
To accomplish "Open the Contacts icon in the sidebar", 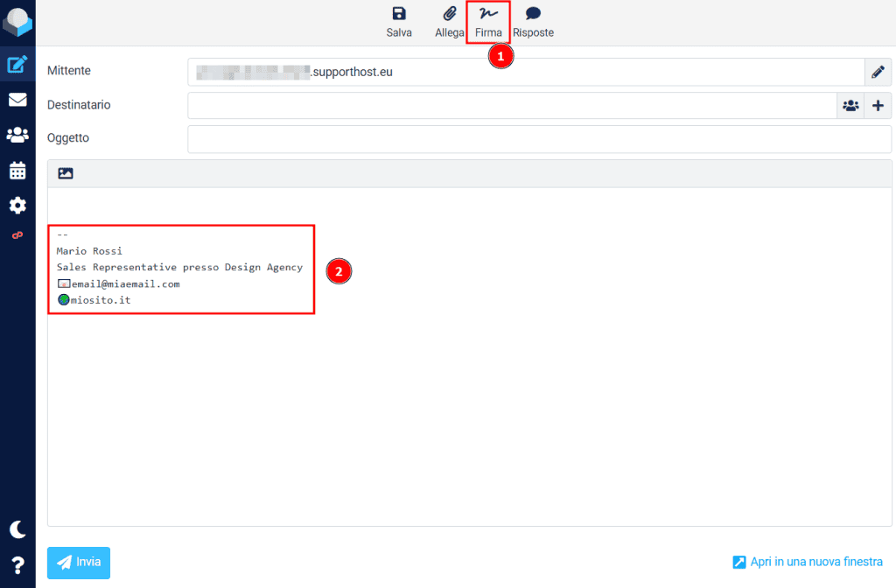I will click(17, 135).
